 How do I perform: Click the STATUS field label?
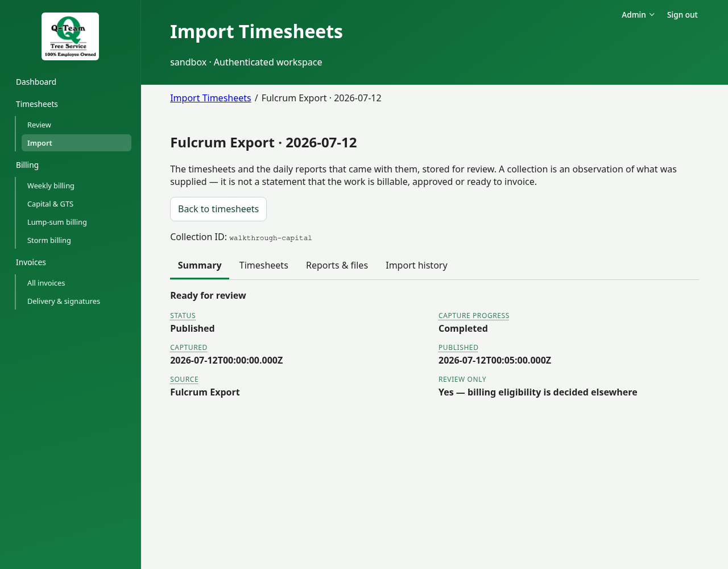tap(183, 315)
